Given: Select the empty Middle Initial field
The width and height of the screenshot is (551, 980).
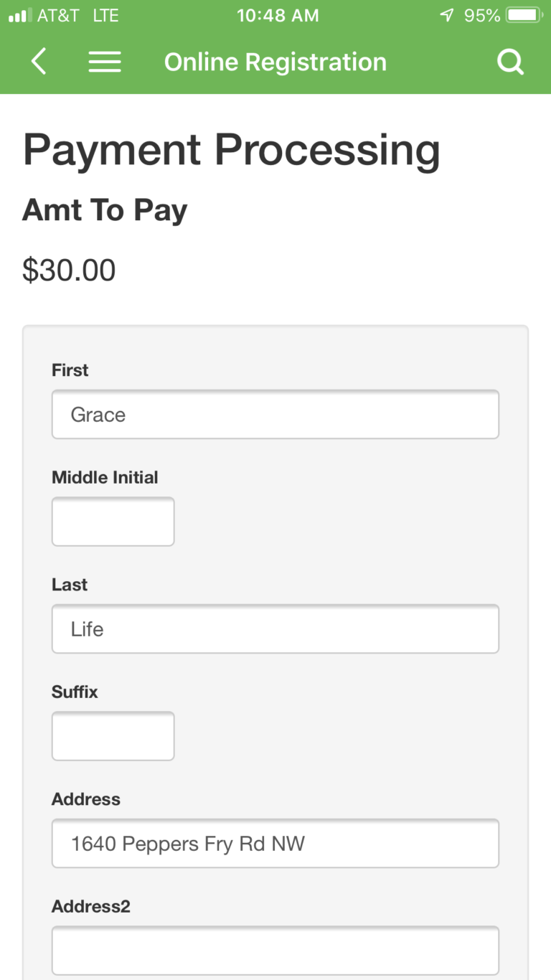Looking at the screenshot, I should tap(113, 522).
